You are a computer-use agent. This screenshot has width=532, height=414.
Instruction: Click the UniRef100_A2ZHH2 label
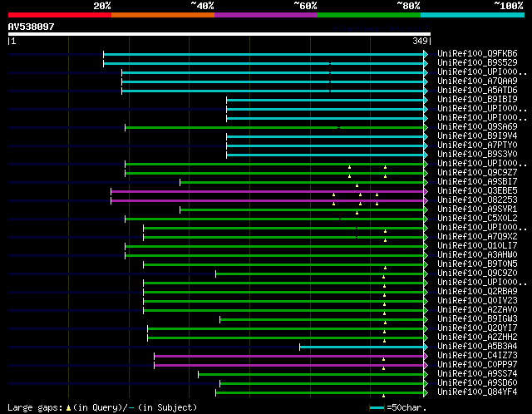477,338
